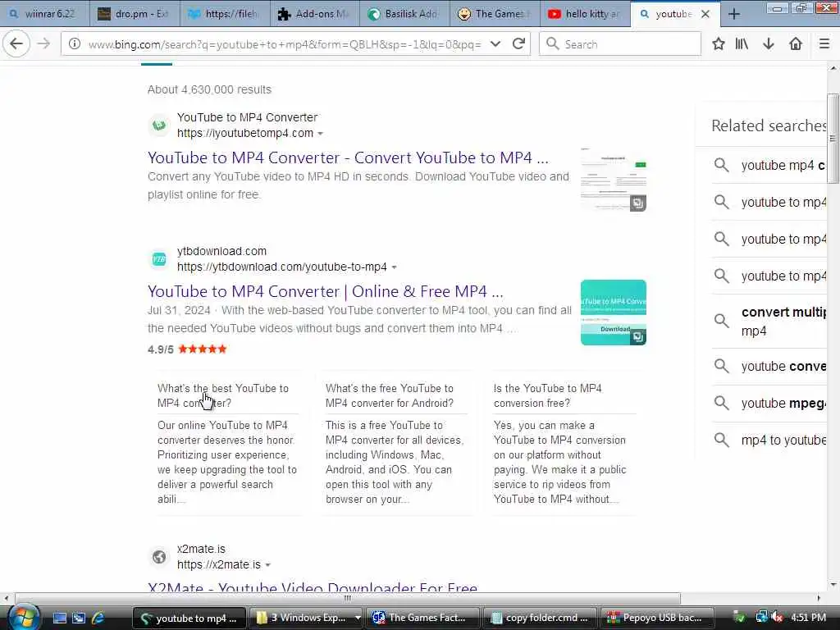840x630 pixels.
Task: Open "Is the YouTube to MP4 conversion free?"
Action: [547, 395]
